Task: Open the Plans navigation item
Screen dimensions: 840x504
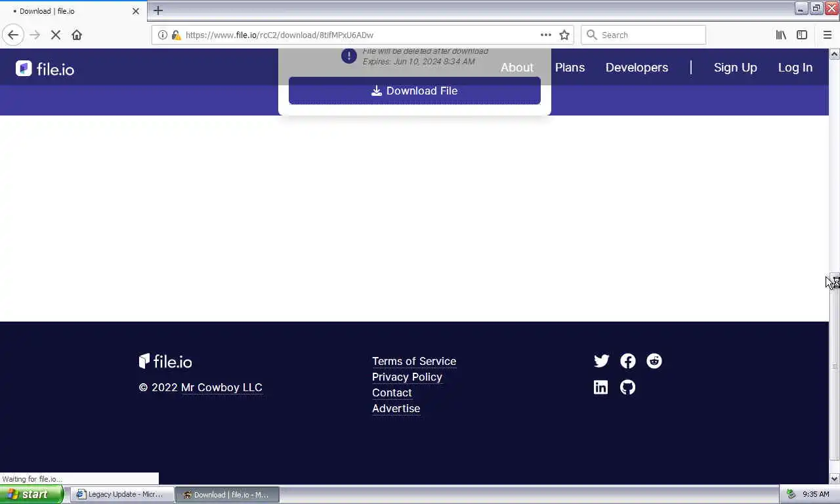Action: click(570, 68)
